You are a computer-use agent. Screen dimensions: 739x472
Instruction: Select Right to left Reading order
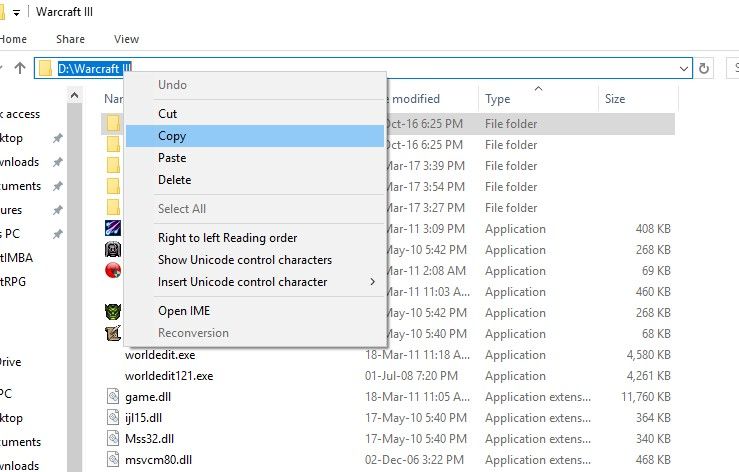(255, 238)
